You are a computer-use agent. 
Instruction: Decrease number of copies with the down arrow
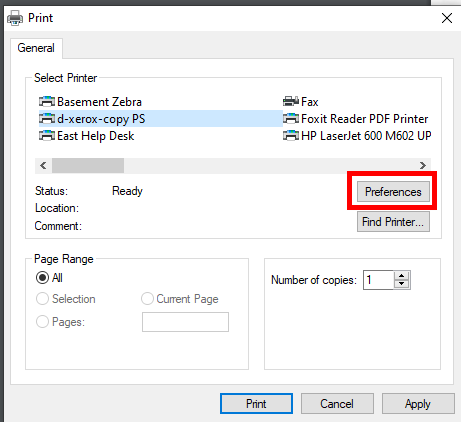pyautogui.click(x=402, y=284)
